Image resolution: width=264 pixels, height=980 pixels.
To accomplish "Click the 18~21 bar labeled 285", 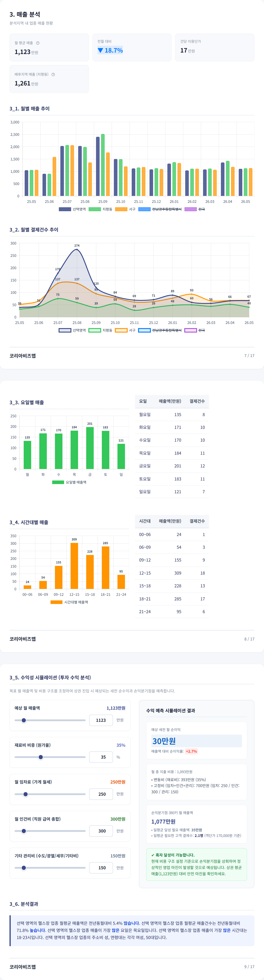I will point(106,568).
